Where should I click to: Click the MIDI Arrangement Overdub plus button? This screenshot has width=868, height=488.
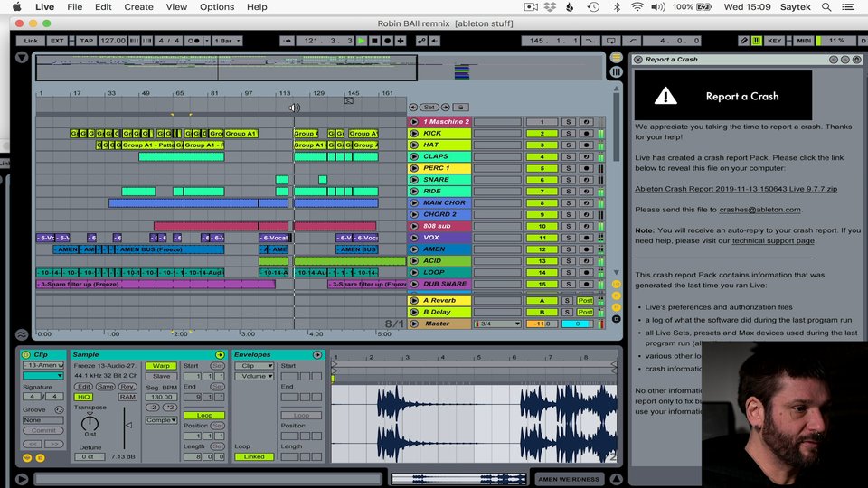(x=401, y=41)
